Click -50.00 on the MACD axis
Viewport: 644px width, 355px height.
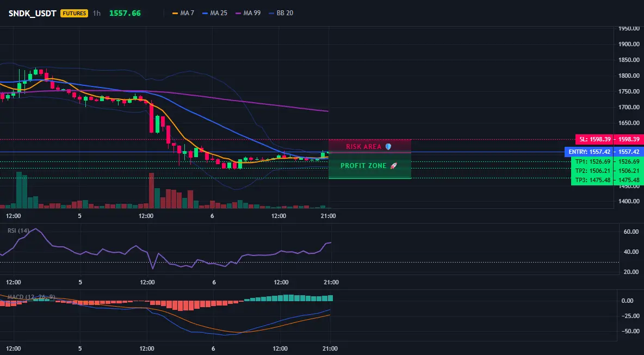pyautogui.click(x=630, y=331)
